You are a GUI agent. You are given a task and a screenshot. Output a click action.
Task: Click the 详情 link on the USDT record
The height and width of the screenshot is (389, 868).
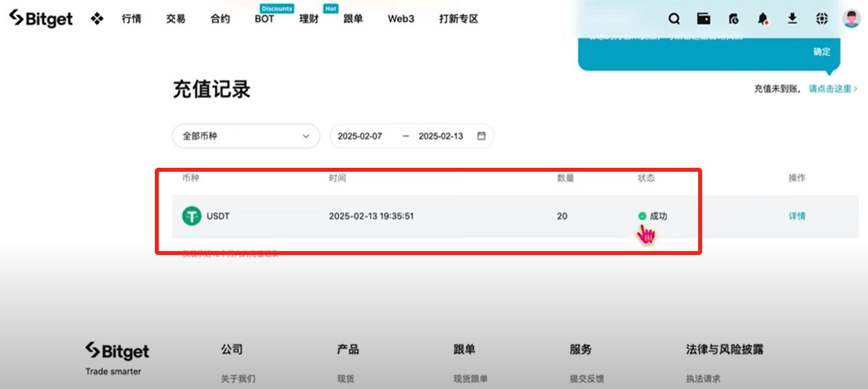796,215
